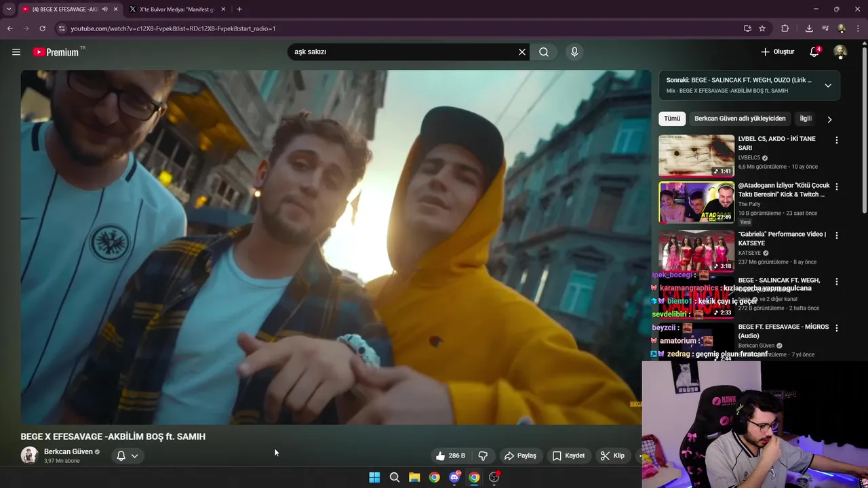Open Atadogann İzliyor video thumbnail
Screen dimensions: 868x488
tap(696, 203)
